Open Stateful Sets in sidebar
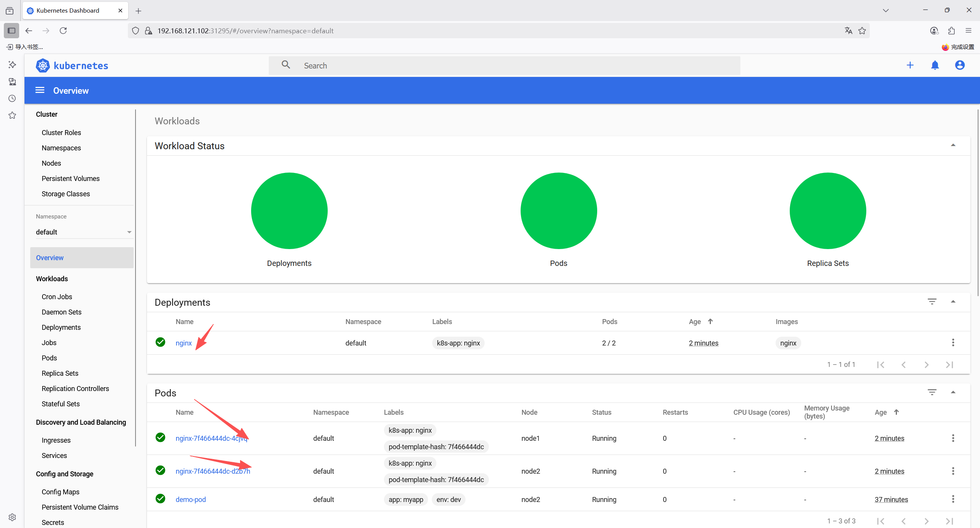The image size is (980, 528). pos(60,404)
